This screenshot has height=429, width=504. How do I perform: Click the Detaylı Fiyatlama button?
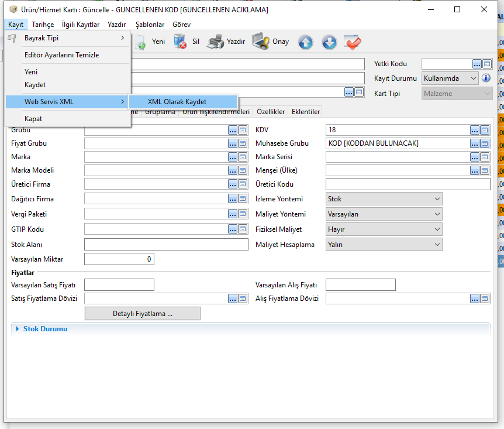(x=142, y=314)
